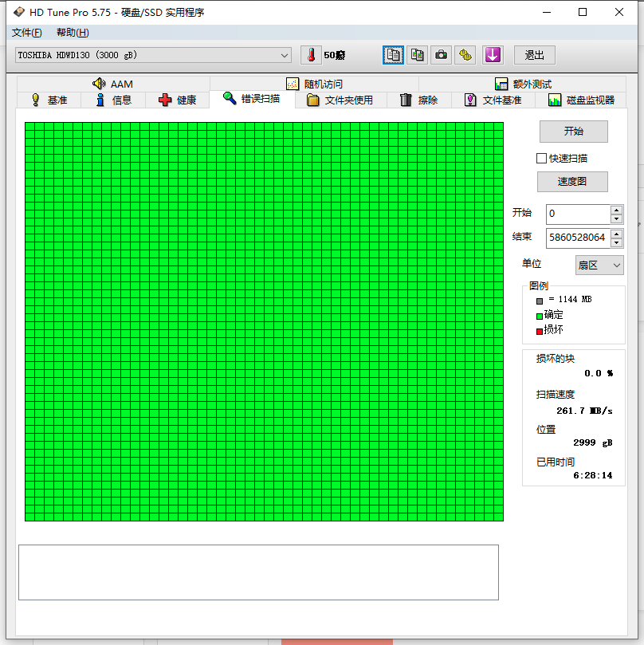Click the HD Tune Pro title bar icon
This screenshot has width=644, height=645.
point(18,12)
